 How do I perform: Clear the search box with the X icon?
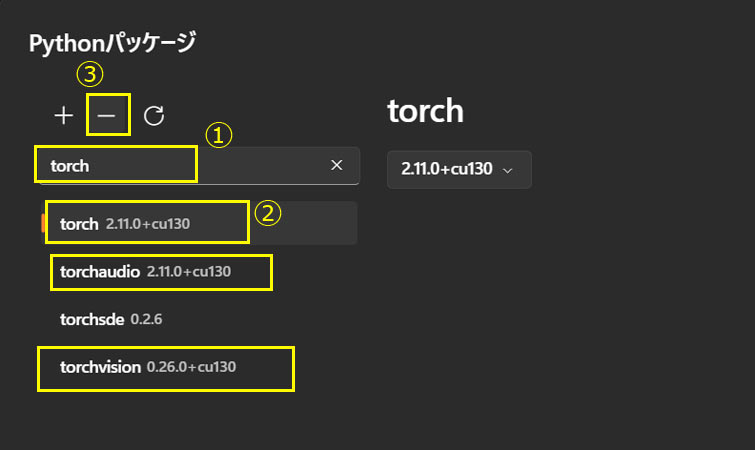pyautogui.click(x=337, y=165)
